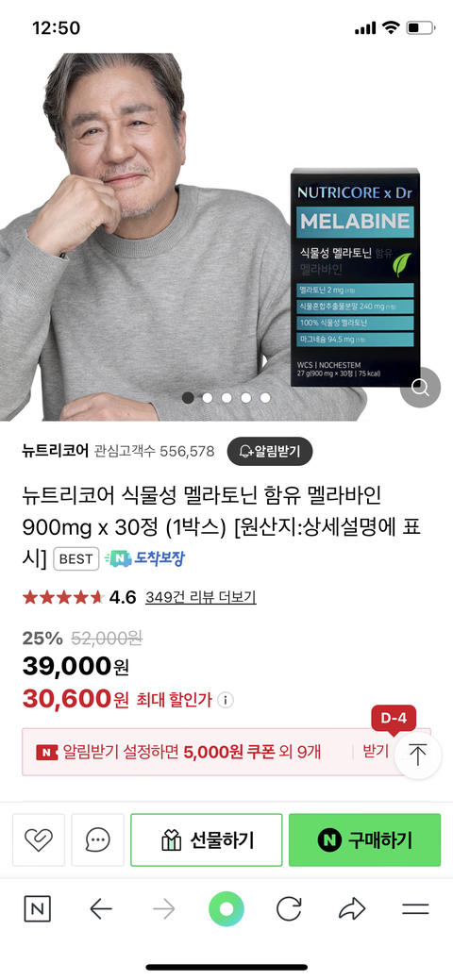The width and height of the screenshot is (453, 980).
Task: Open the chat inquiry icon
Action: tap(97, 839)
